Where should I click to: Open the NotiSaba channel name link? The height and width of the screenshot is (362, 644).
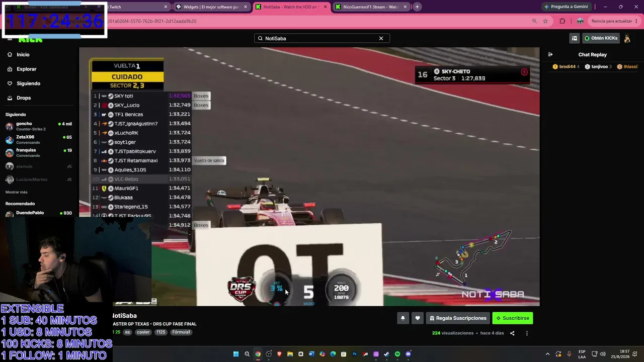click(x=124, y=316)
